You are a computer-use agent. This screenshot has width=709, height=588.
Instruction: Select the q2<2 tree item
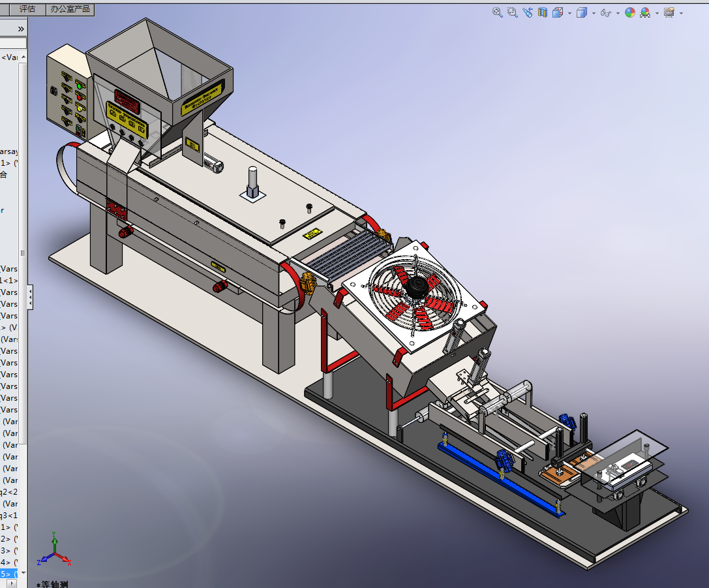[x=8, y=491]
